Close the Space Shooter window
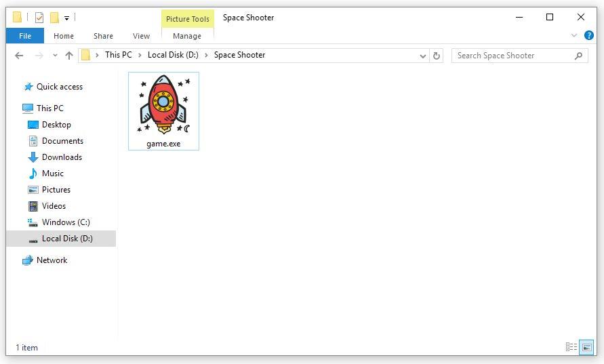 point(581,17)
